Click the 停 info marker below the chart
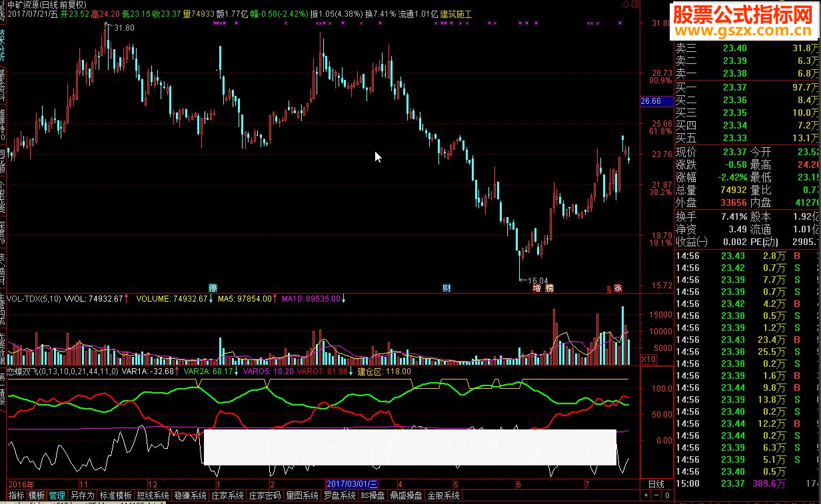 [213, 288]
